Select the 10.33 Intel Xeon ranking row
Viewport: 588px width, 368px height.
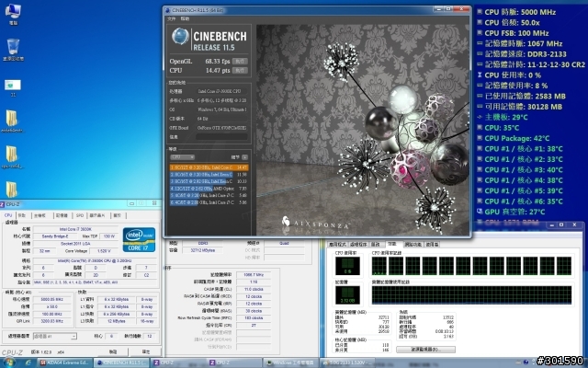(x=209, y=181)
